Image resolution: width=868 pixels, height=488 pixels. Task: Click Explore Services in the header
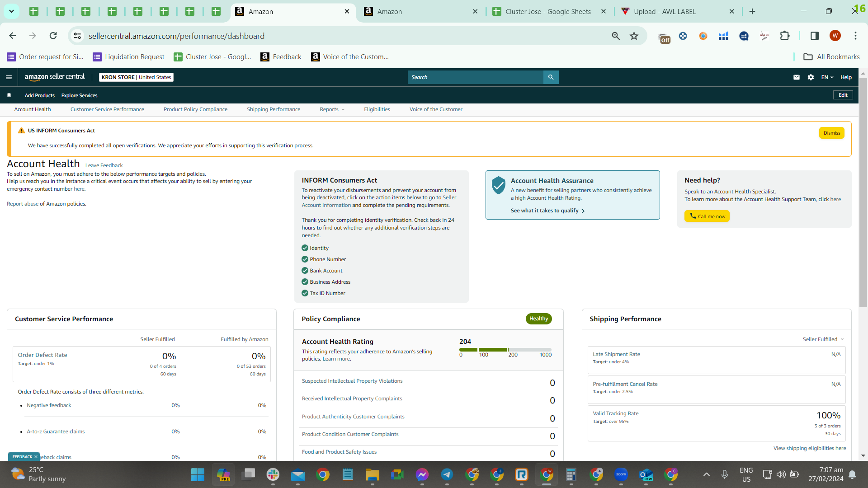click(79, 95)
